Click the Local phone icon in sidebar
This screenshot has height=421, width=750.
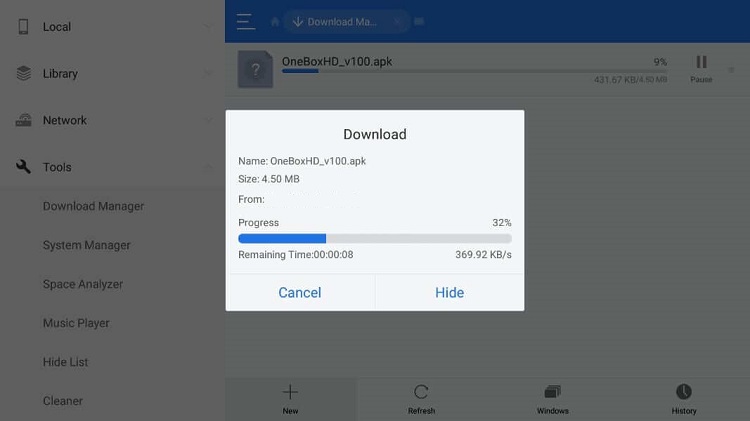point(23,27)
